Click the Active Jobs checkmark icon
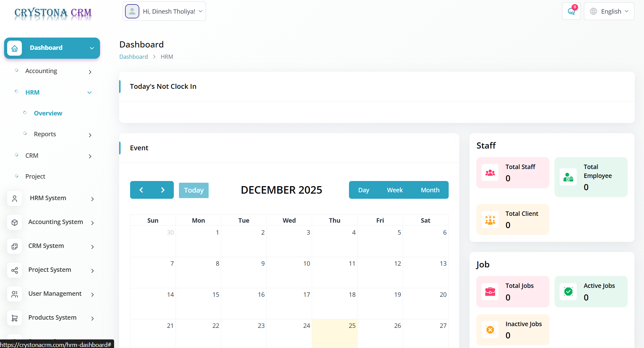This screenshot has height=348, width=644. click(x=568, y=291)
